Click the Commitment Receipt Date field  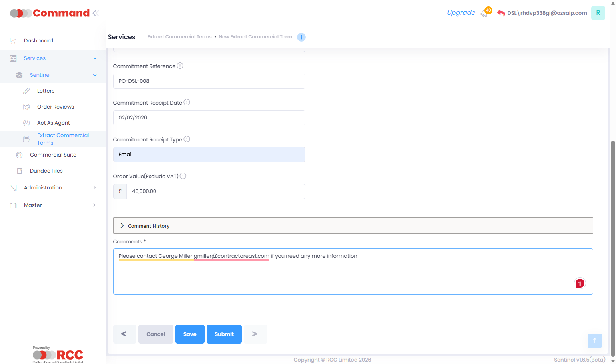[209, 118]
